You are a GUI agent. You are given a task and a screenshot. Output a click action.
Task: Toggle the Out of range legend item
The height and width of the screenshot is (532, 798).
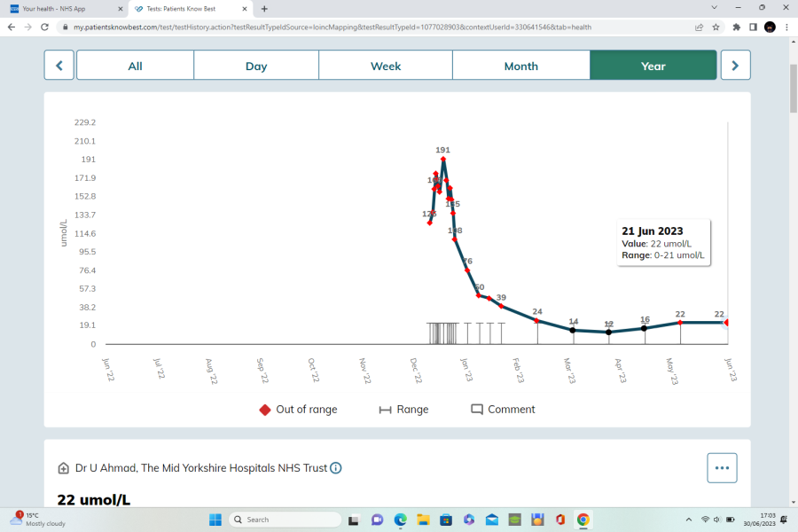298,410
